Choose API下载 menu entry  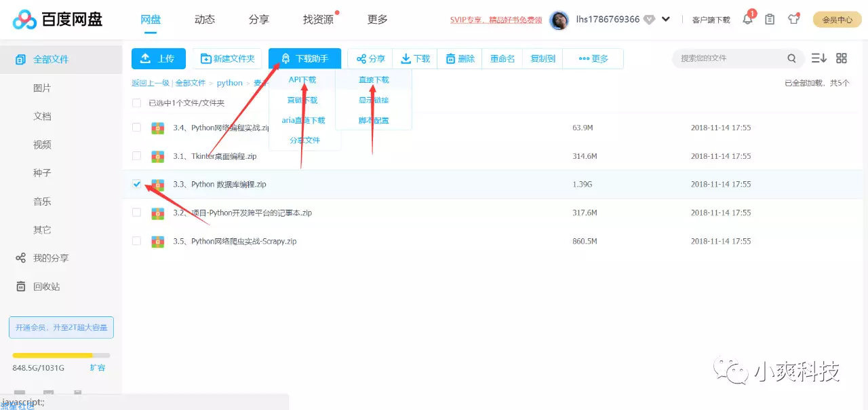tap(302, 79)
